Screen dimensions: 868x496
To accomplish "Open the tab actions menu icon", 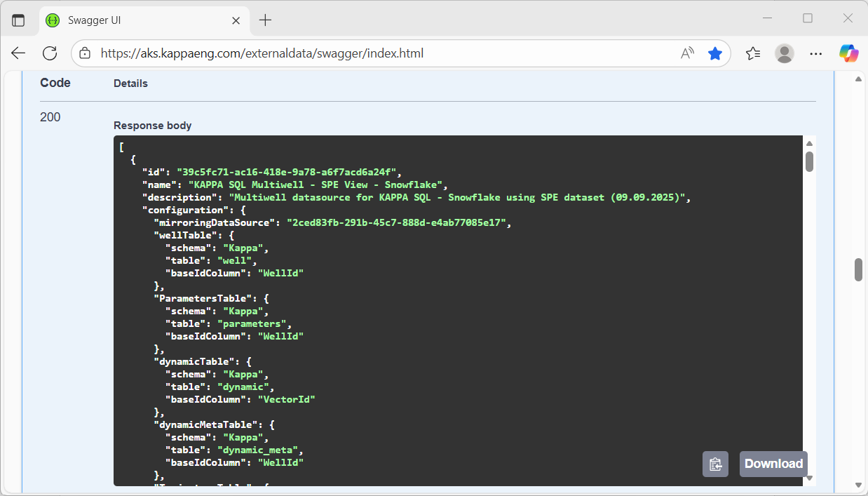I will click(18, 20).
